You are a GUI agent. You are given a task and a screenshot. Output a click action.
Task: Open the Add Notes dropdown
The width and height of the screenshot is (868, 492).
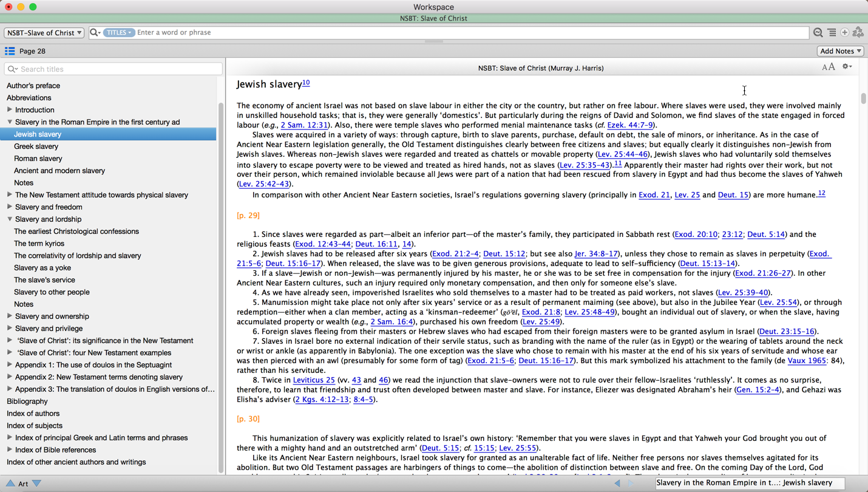point(840,51)
